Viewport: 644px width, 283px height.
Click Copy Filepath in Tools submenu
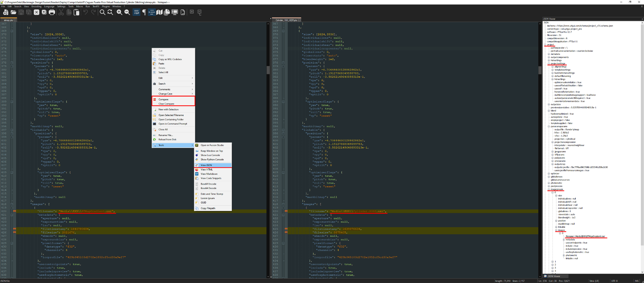click(x=213, y=208)
